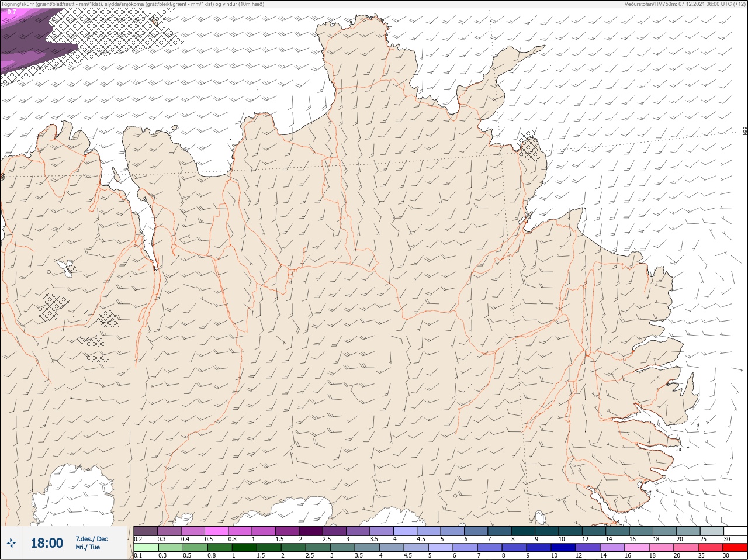The image size is (748, 560).
Task: Click the upper legend swatch at 0.2
Action: (x=146, y=531)
